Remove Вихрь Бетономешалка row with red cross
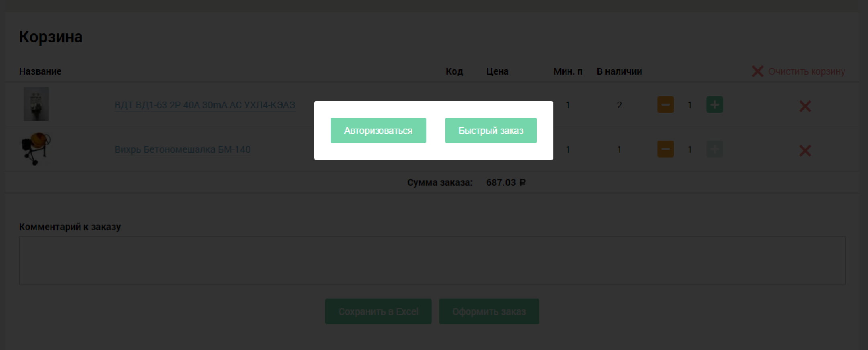Image resolution: width=868 pixels, height=350 pixels. pos(805,151)
